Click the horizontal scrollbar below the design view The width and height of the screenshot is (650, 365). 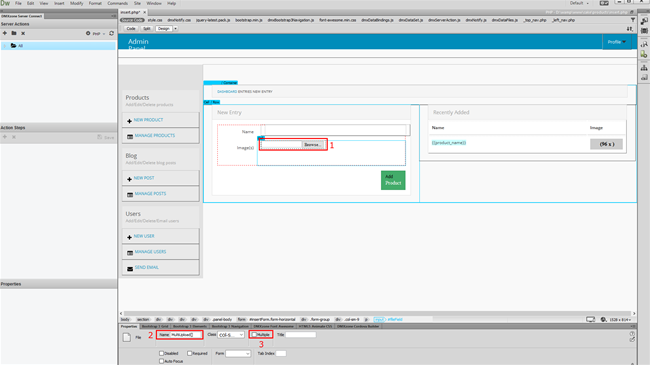tap(377, 314)
